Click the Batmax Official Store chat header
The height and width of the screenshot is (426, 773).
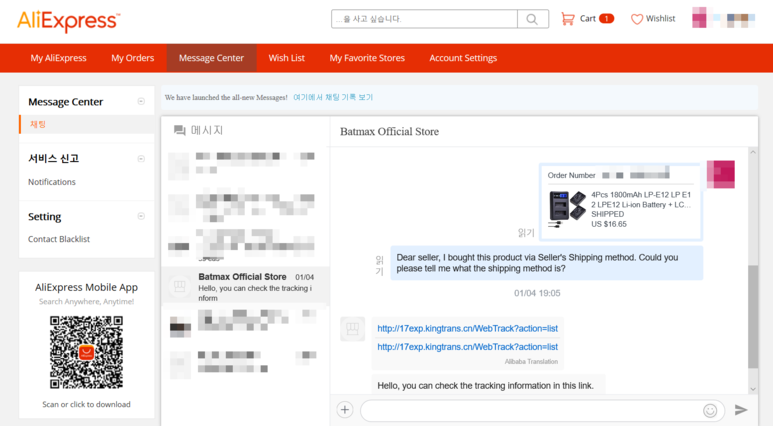[389, 132]
